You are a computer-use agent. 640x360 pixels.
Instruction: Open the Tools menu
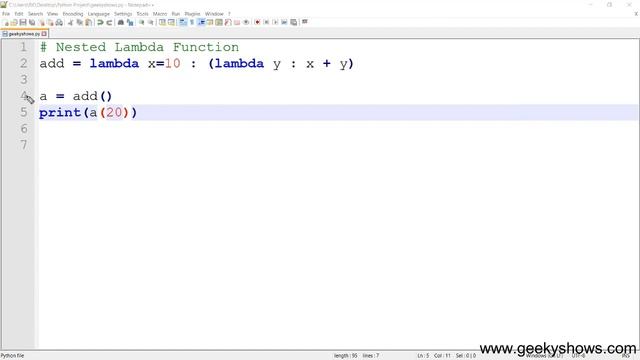coord(142,14)
